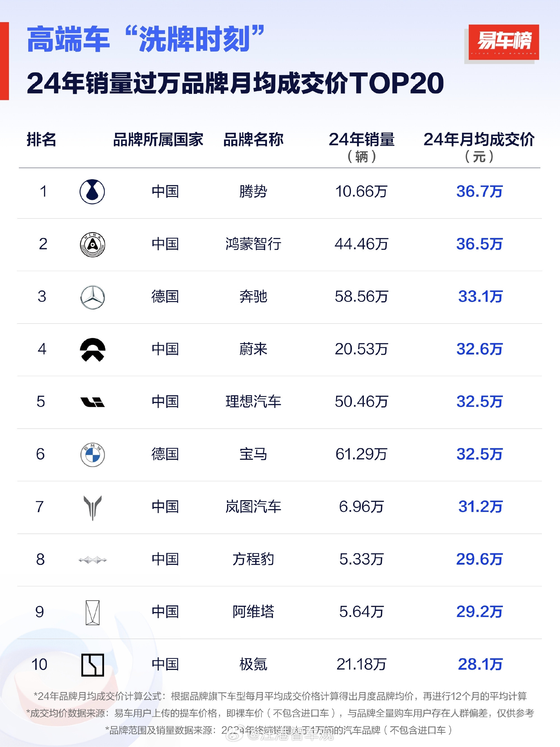Click the price 36.5万
This screenshot has height=747, width=560.
479,244
